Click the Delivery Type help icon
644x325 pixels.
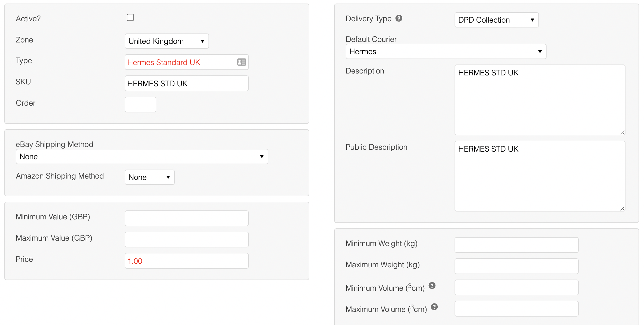click(x=399, y=18)
